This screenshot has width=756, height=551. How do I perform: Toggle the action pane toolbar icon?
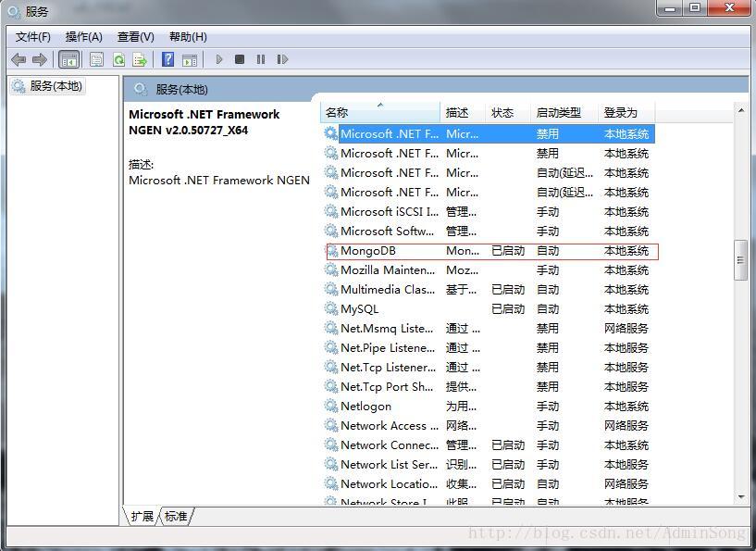190,60
